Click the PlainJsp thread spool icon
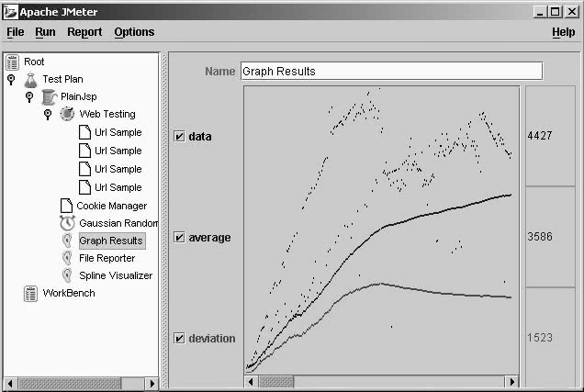The image size is (584, 392). tap(49, 96)
